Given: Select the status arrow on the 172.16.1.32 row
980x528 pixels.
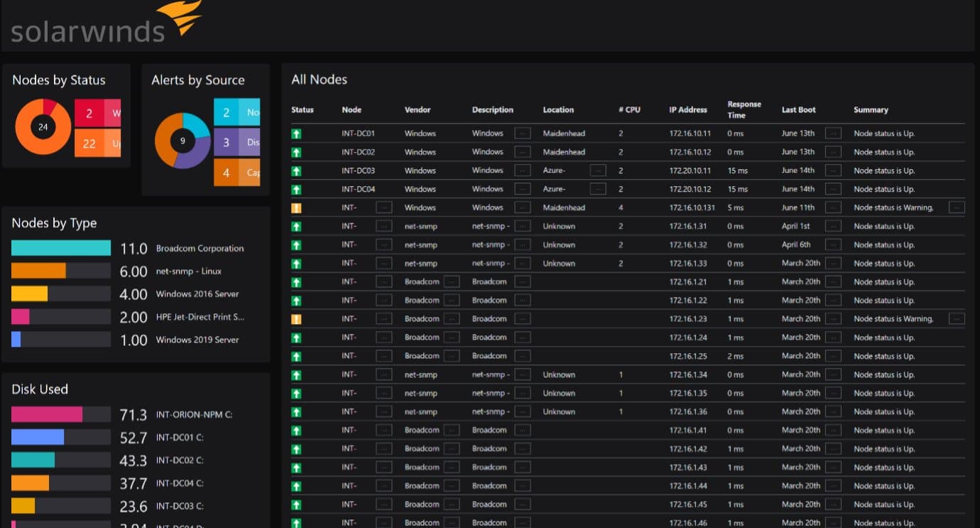Looking at the screenshot, I should (296, 244).
